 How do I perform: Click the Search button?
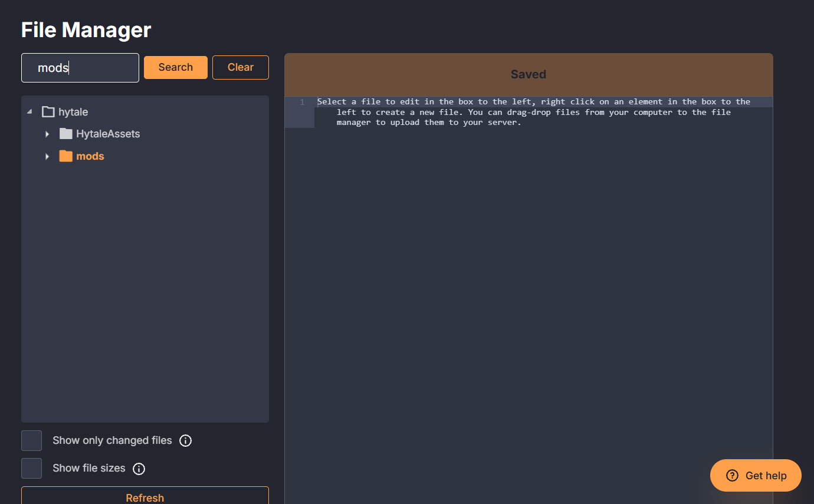click(x=175, y=67)
